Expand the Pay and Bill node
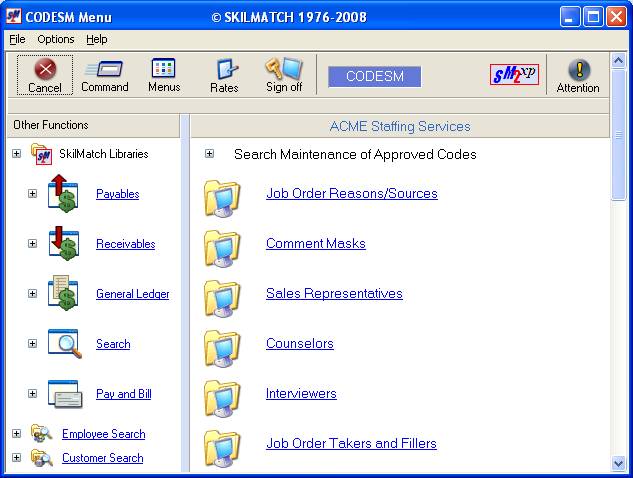The height and width of the screenshot is (478, 633). coord(33,393)
